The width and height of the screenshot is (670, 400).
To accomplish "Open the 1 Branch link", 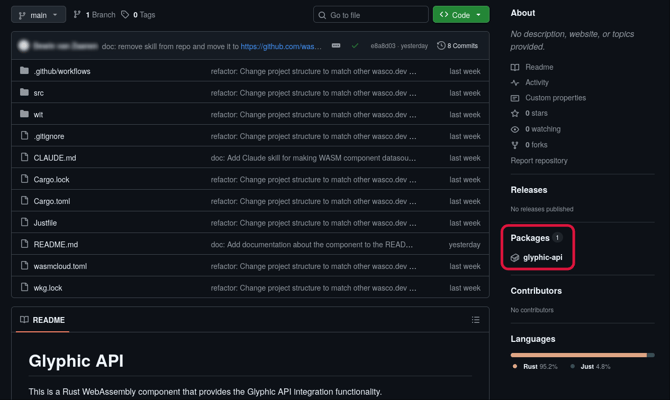I will (94, 15).
